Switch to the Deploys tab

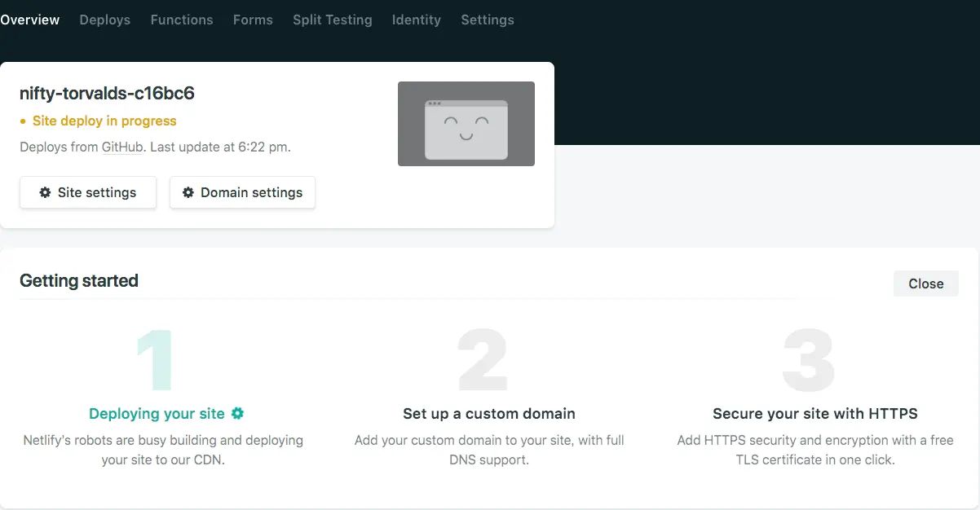(x=105, y=20)
